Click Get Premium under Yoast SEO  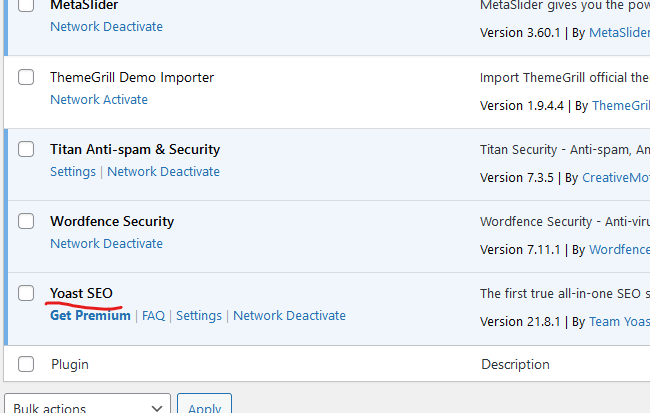(90, 316)
